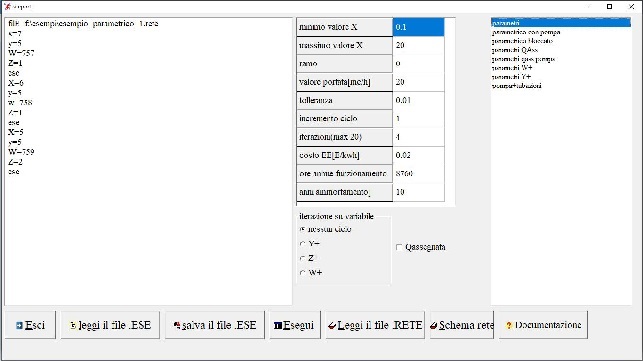Click the incremento ciclo value field

(418, 118)
